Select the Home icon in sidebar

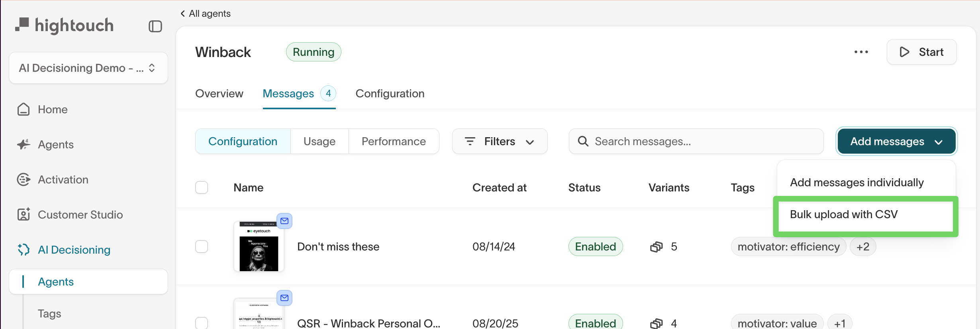[x=23, y=109]
